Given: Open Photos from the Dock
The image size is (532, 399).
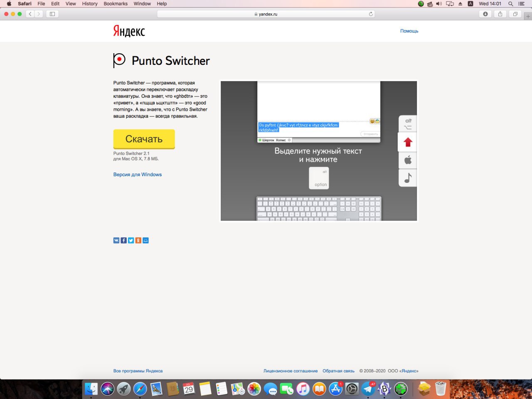Looking at the screenshot, I should tap(254, 389).
